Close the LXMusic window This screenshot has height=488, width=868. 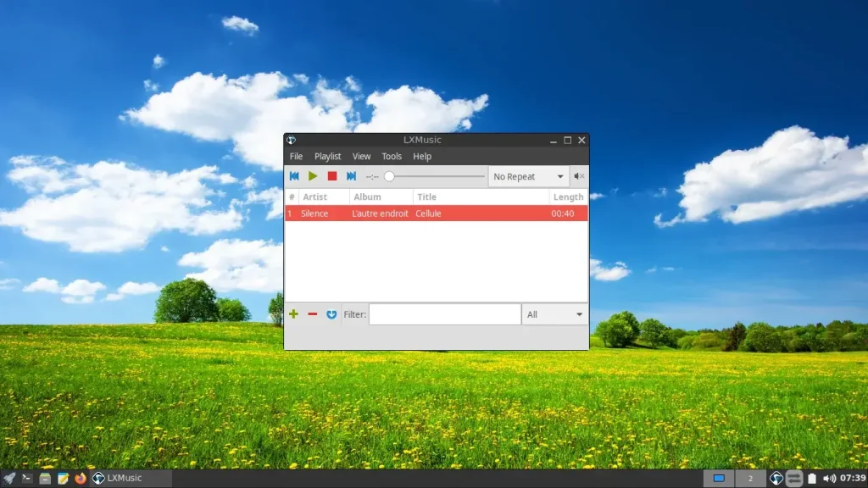coord(581,141)
